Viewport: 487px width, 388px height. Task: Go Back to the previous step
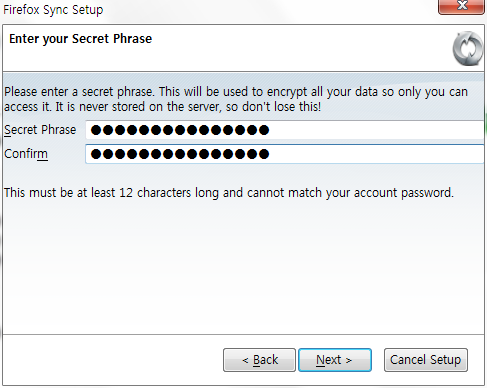pos(259,360)
